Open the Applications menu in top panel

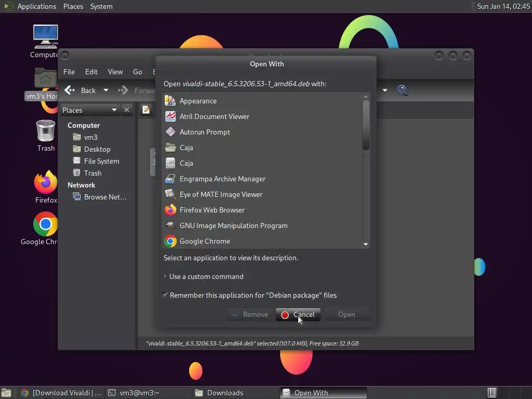point(37,6)
